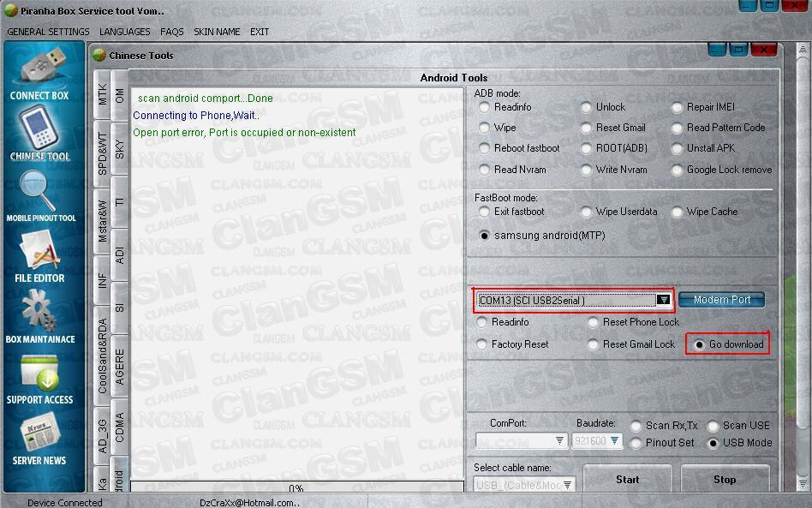The image size is (812, 508).
Task: Open the LANGUAGES menu
Action: point(125,32)
